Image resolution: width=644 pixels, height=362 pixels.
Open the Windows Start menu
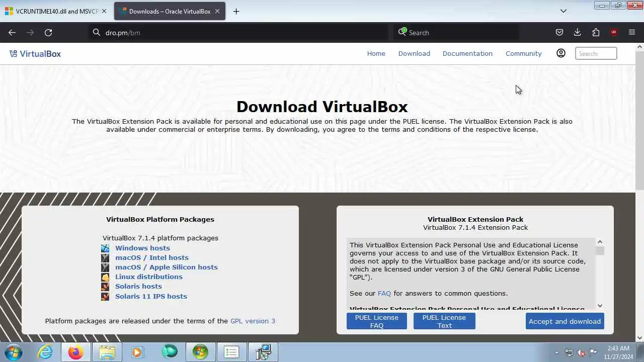tap(14, 352)
